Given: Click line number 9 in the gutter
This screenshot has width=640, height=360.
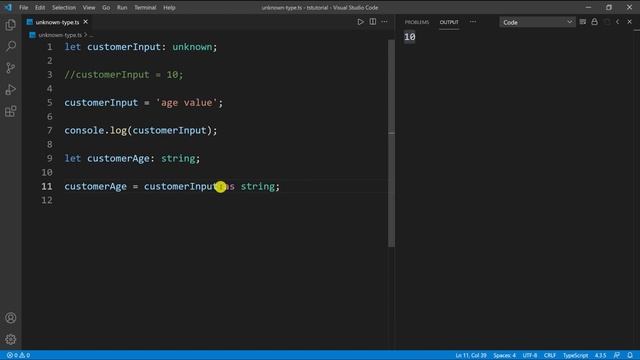Looking at the screenshot, I should coord(49,158).
